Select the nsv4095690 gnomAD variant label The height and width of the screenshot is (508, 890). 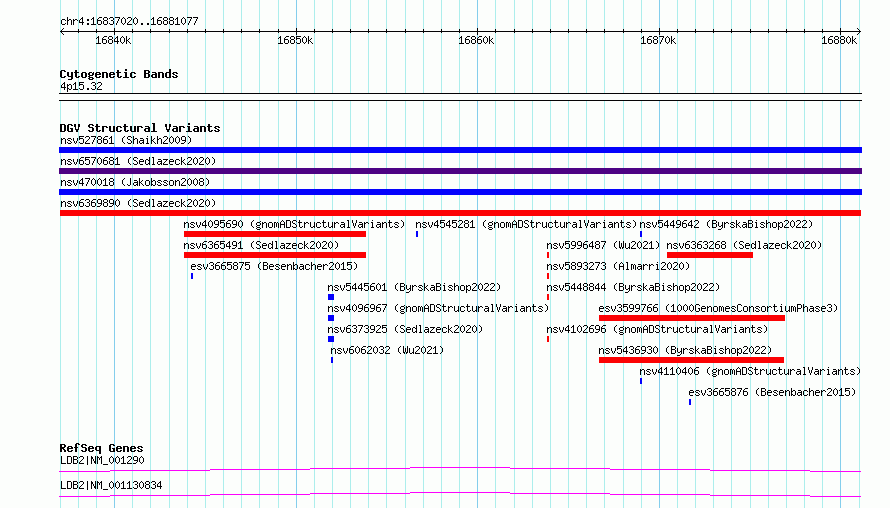(294, 224)
